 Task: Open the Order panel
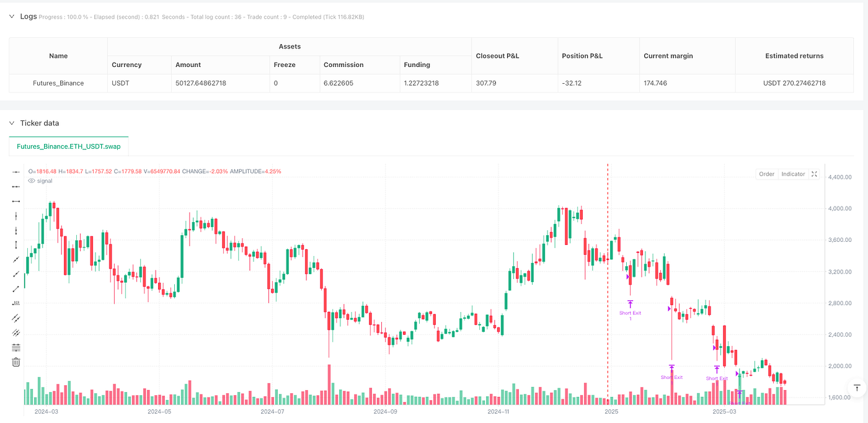[x=766, y=174]
